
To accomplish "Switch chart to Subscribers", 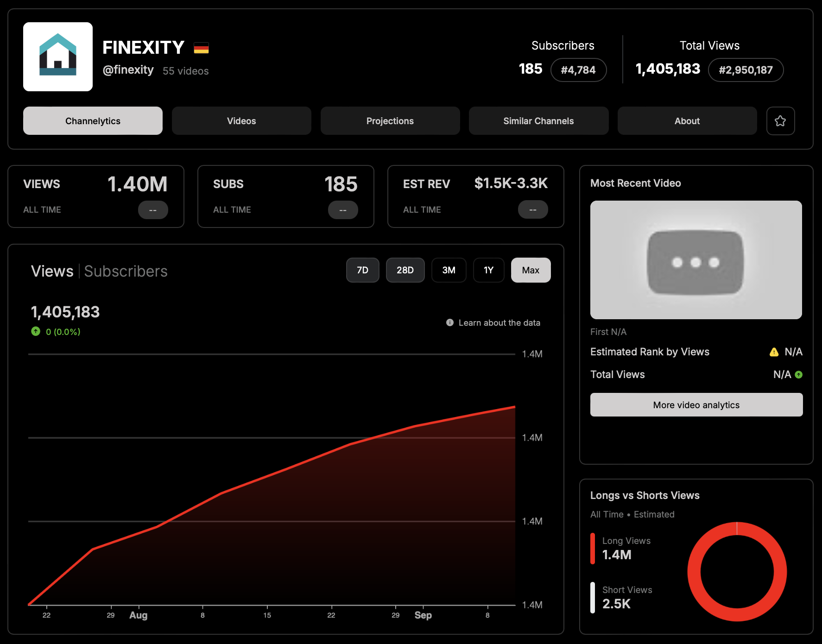I will coord(126,271).
